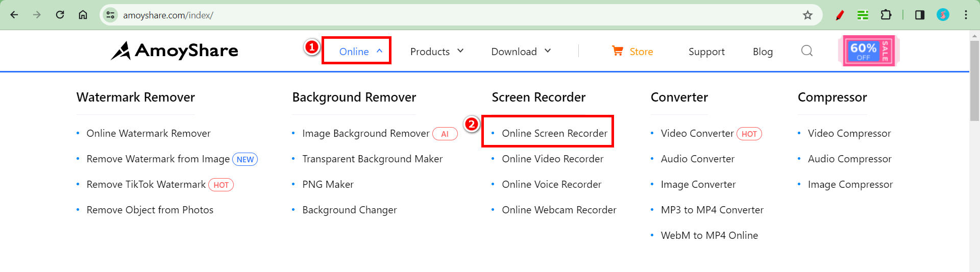Open the Video Converter link
Image resolution: width=980 pixels, height=272 pixels.
coord(697,133)
